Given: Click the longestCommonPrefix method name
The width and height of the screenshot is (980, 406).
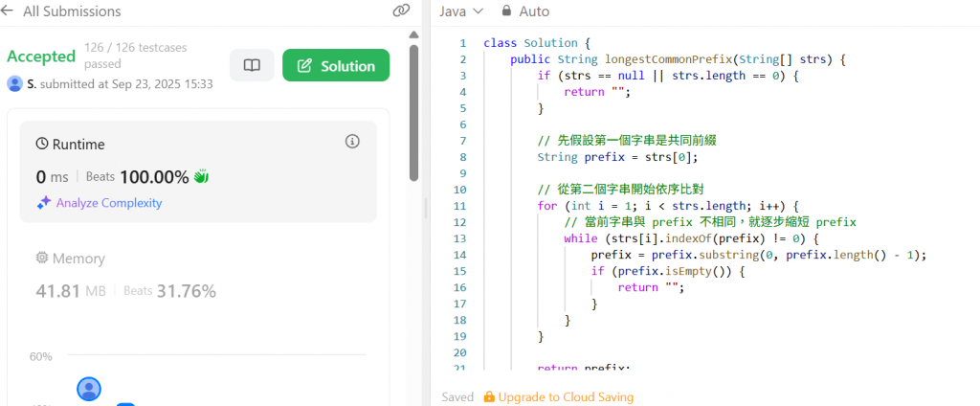Looking at the screenshot, I should 667,59.
